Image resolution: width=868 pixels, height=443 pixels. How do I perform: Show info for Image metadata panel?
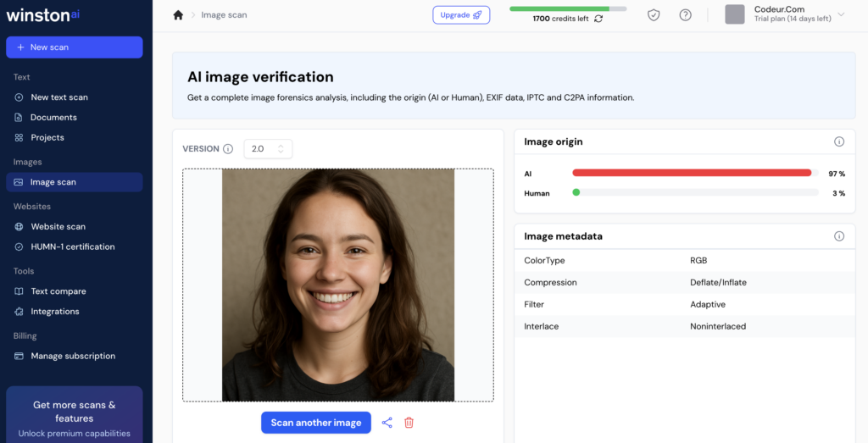coord(838,236)
